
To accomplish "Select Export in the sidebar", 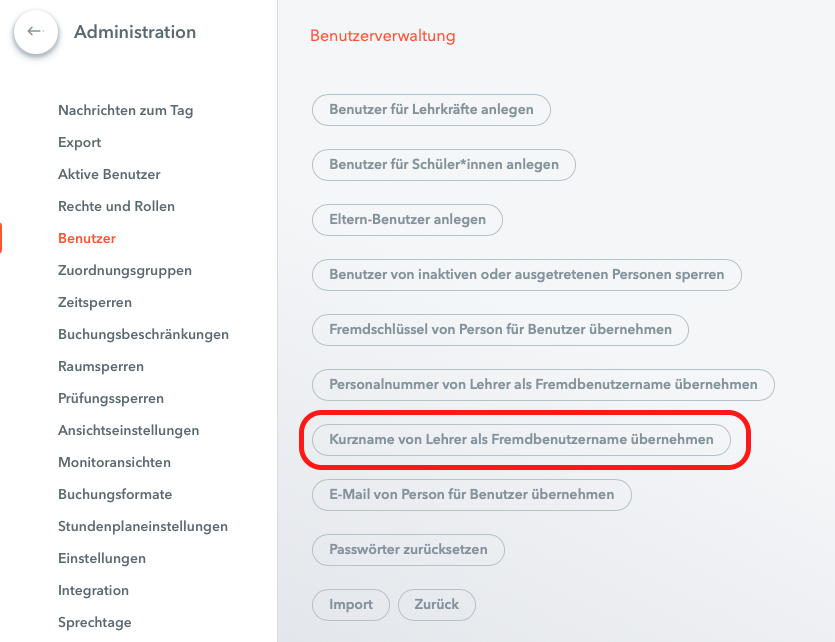I will point(79,142).
